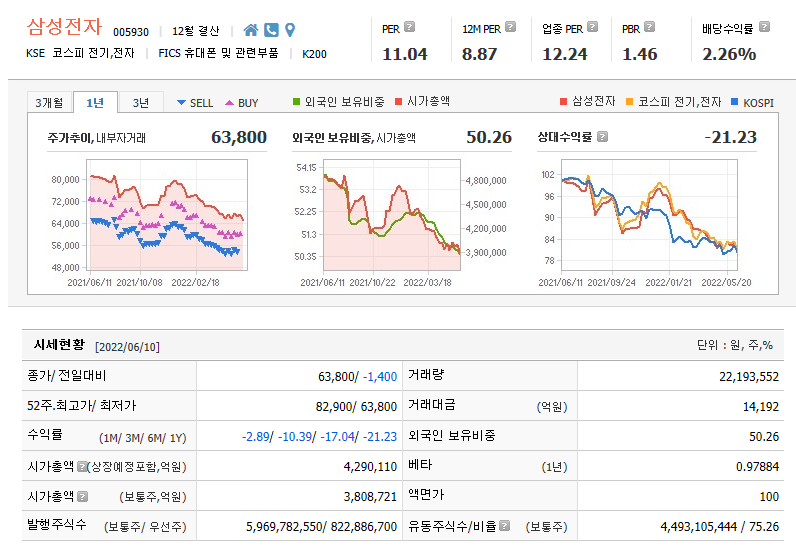Click the 시세현황 section title
The image size is (796, 554).
tap(59, 345)
